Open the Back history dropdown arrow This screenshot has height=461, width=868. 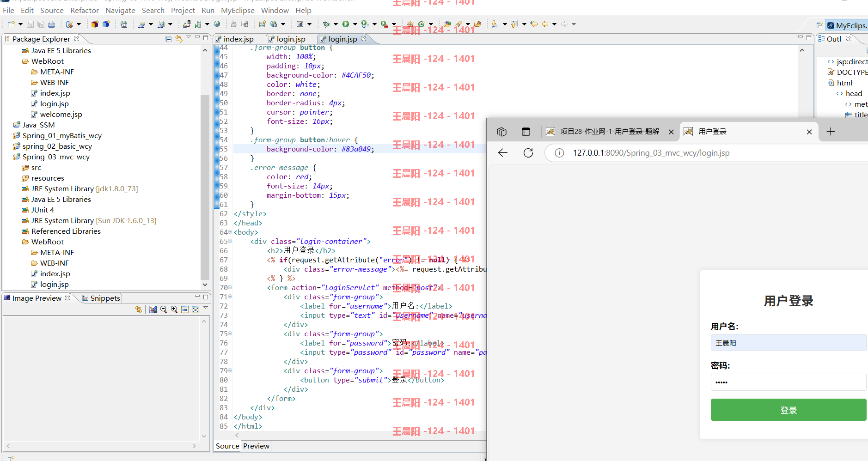[554, 24]
